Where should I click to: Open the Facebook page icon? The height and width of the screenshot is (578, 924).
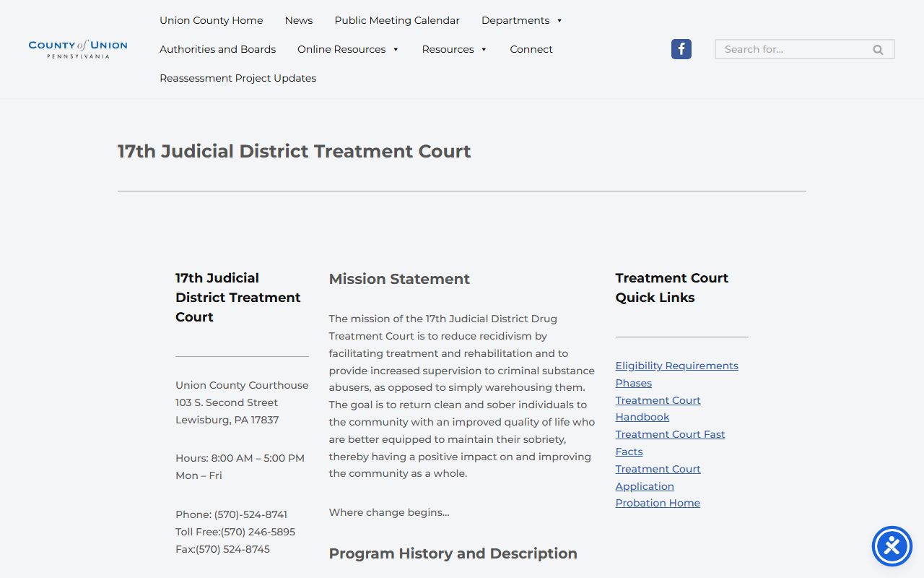tap(681, 49)
